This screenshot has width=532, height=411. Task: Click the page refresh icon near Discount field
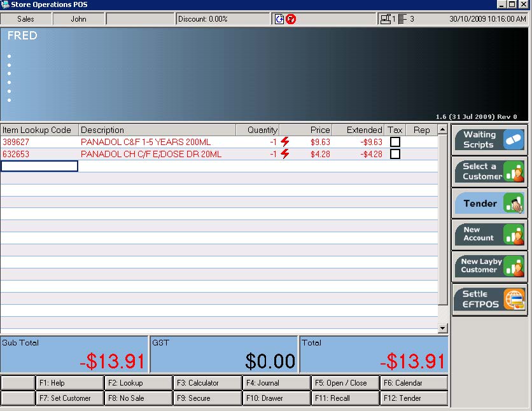279,18
